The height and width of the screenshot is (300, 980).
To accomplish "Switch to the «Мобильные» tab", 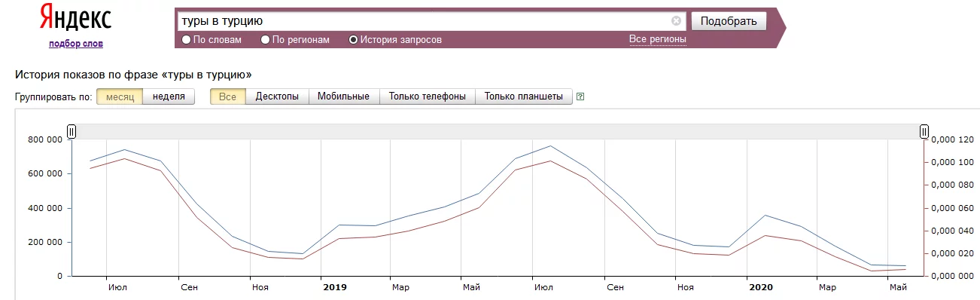I will pos(344,96).
